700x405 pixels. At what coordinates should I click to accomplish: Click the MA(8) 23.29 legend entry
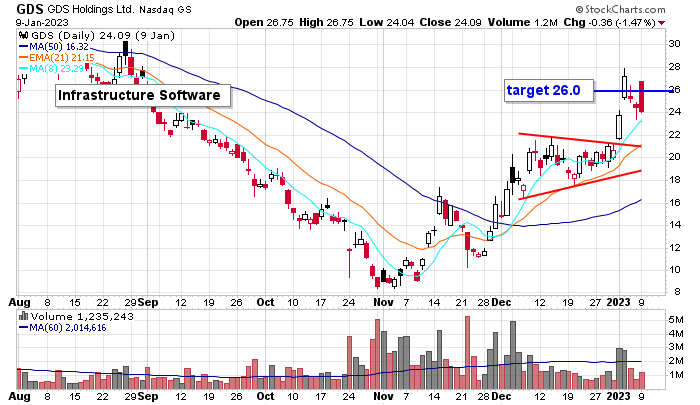pos(51,68)
